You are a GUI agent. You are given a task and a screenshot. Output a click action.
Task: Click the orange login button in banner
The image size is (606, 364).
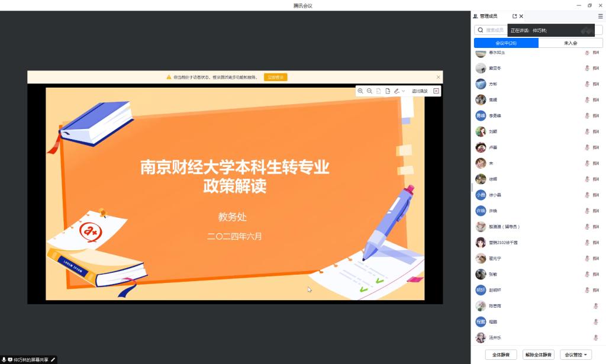click(x=275, y=77)
